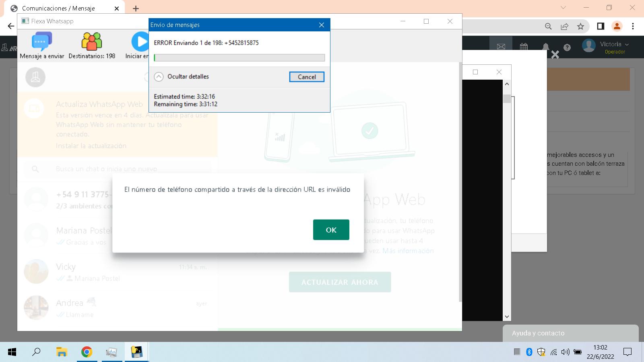The width and height of the screenshot is (644, 362).
Task: Toggle the Chrome side panel icon
Action: (601, 26)
